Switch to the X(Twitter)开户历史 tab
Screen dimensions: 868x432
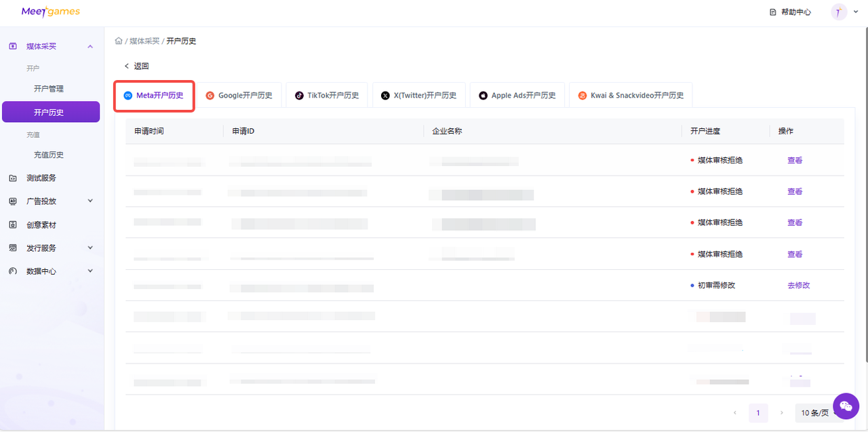(x=419, y=96)
